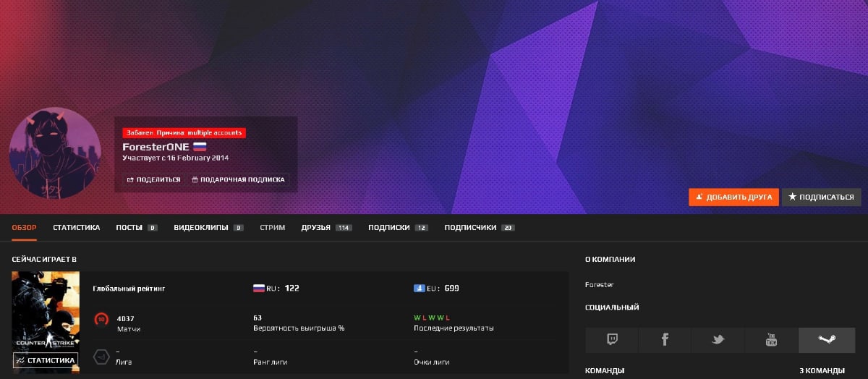Viewport: 868px width, 379px height.
Task: Click the Russian flag next to ForesterONE
Action: (200, 147)
